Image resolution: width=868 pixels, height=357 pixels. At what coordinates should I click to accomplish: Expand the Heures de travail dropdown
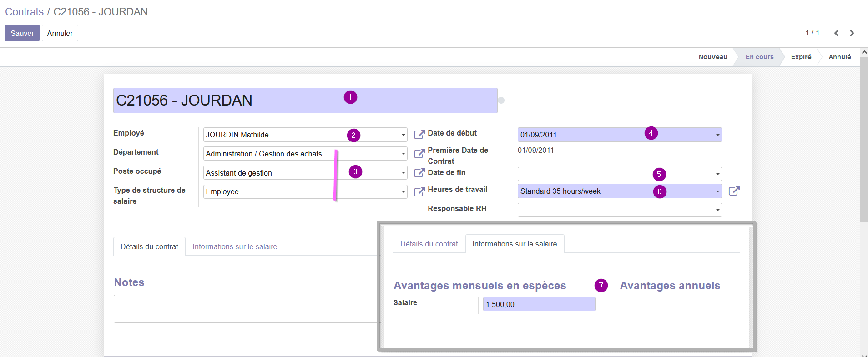[x=717, y=191]
